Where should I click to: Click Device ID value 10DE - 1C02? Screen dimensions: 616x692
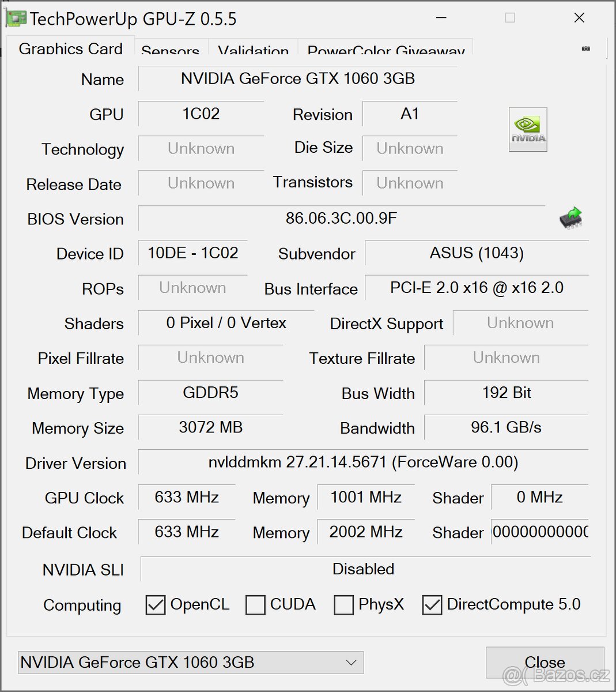pos(193,253)
